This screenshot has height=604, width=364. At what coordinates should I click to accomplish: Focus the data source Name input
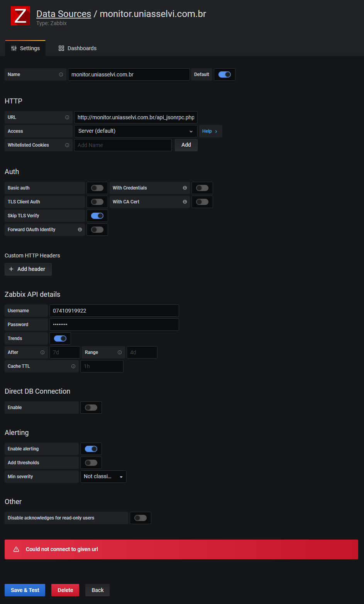coord(129,74)
